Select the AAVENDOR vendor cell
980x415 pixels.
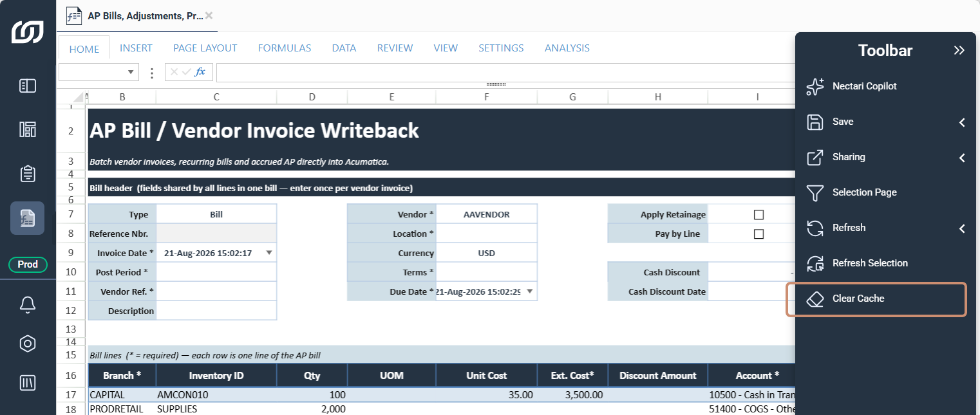(487, 214)
